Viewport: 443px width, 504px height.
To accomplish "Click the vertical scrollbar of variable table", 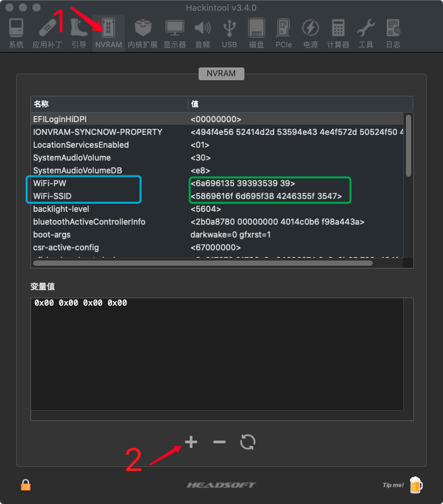I will [x=409, y=146].
